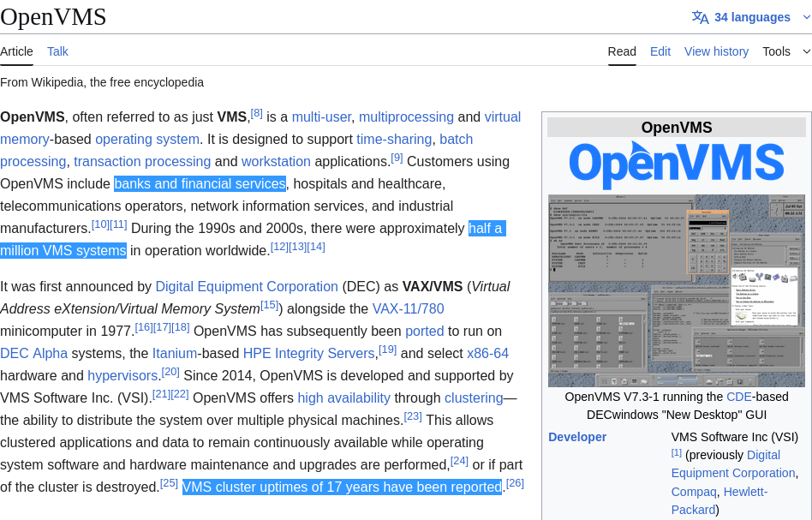This screenshot has height=520, width=812.
Task: Open Digital Equipment Corporation link in infobox
Action: (733, 464)
